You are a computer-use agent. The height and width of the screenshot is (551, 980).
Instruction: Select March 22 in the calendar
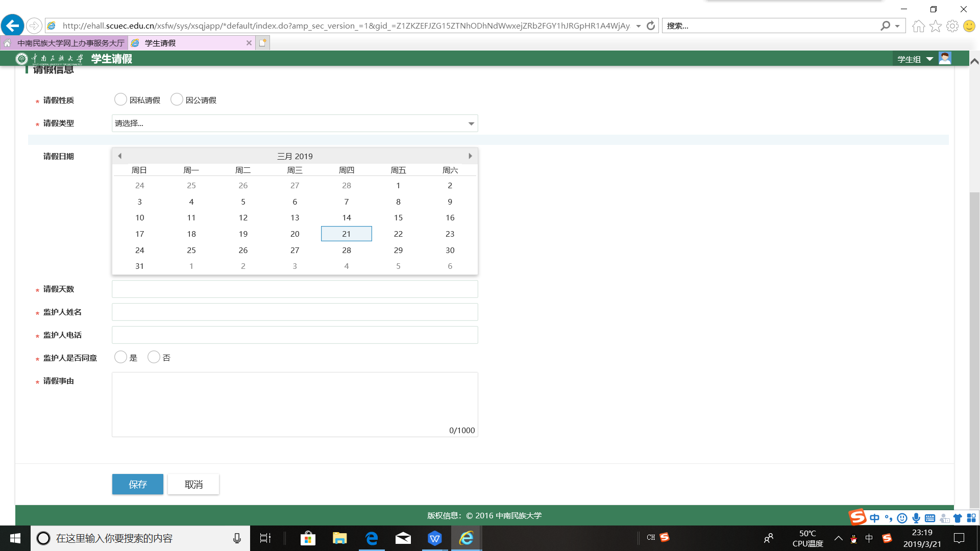point(398,234)
